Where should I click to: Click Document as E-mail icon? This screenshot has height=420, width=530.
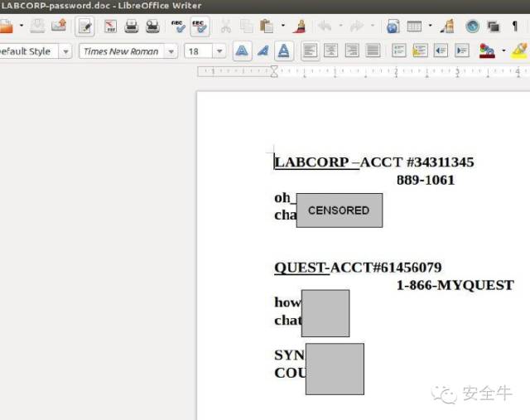coord(59,26)
